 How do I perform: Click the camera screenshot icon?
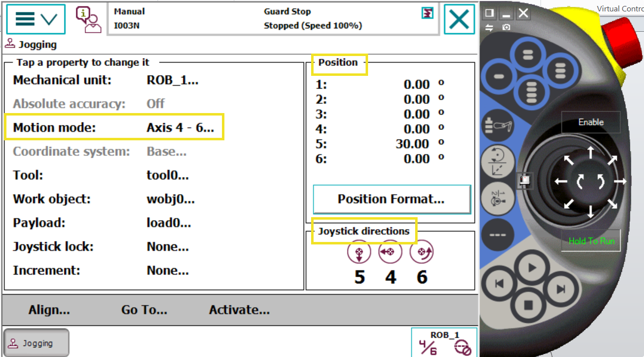[506, 28]
